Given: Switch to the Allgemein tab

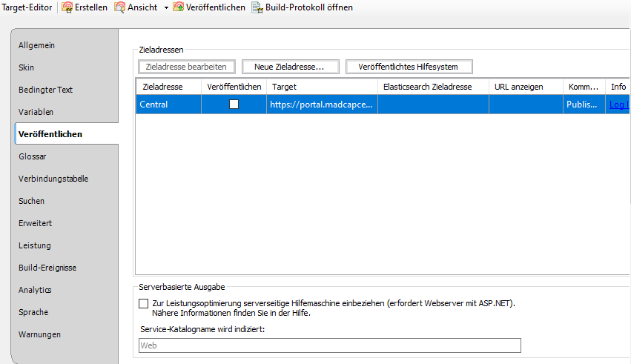Looking at the screenshot, I should pyautogui.click(x=37, y=45).
